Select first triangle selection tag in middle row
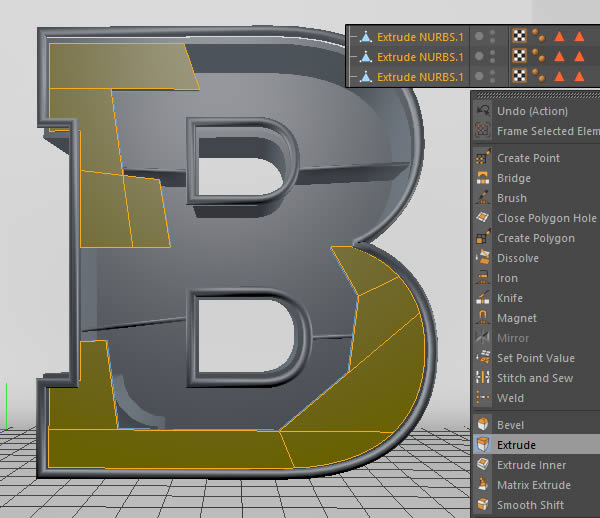This screenshot has height=518, width=600. point(559,56)
